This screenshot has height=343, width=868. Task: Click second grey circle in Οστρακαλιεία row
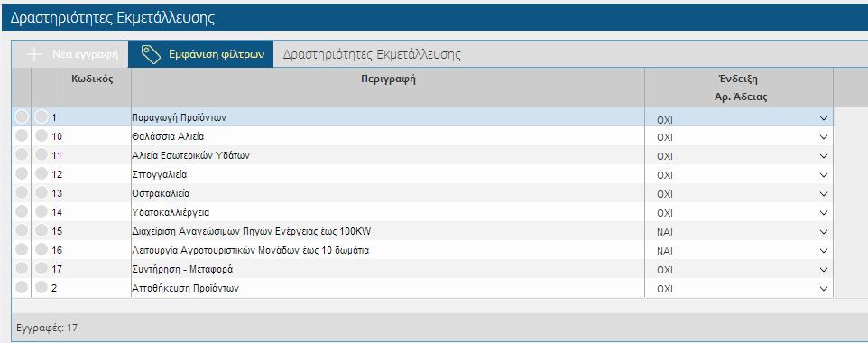pyautogui.click(x=42, y=192)
